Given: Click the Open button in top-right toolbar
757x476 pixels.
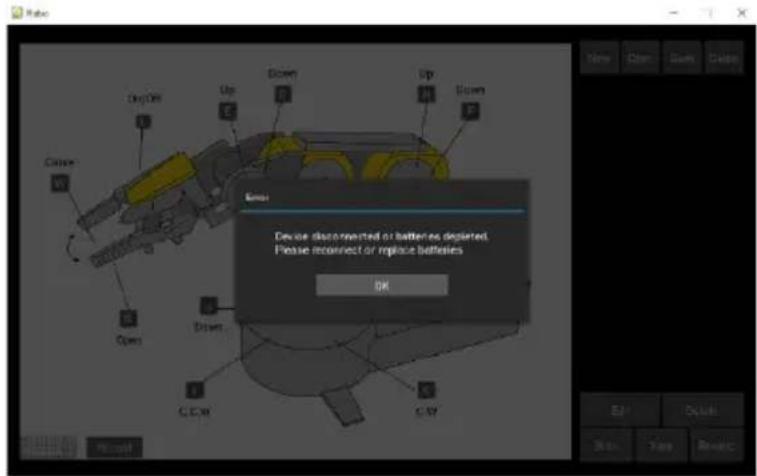Looking at the screenshot, I should (640, 59).
